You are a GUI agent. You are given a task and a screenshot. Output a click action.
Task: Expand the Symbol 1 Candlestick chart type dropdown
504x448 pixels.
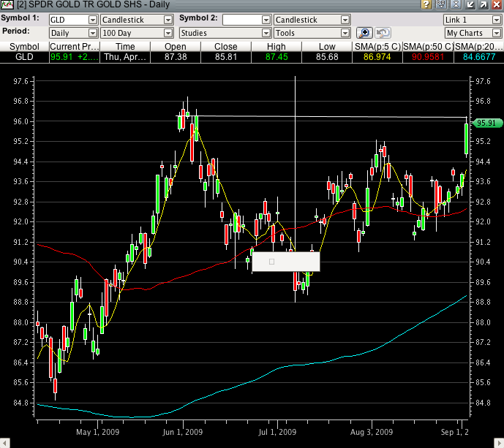[138, 20]
